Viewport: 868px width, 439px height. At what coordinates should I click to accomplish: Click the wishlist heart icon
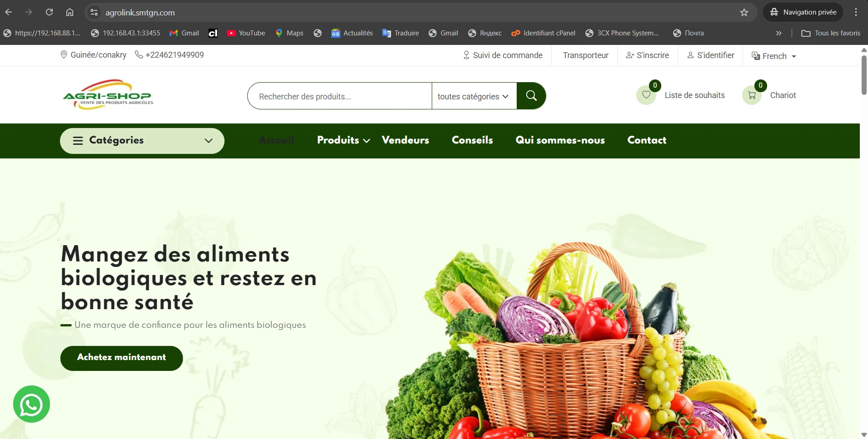646,95
